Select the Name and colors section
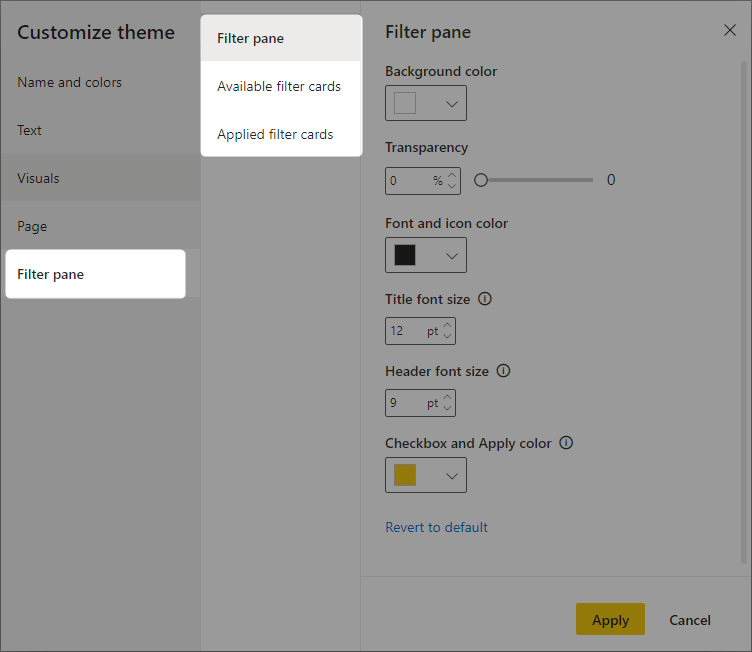 [70, 82]
